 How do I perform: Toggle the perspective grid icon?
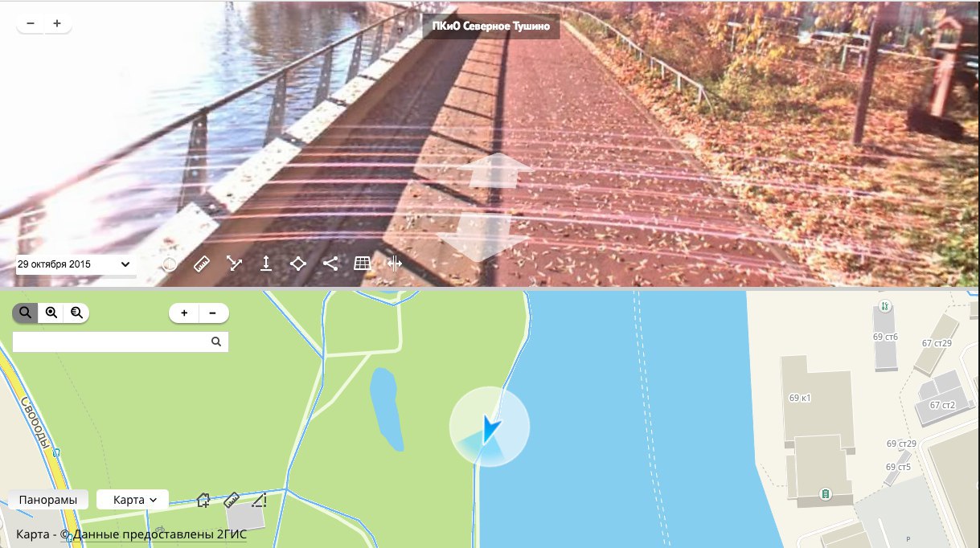pyautogui.click(x=362, y=264)
